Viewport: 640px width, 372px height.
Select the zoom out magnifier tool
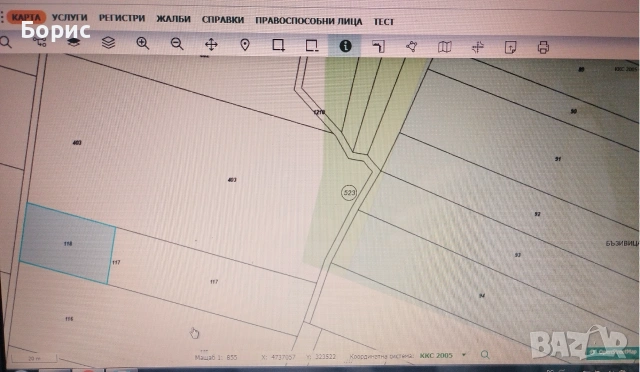click(177, 44)
